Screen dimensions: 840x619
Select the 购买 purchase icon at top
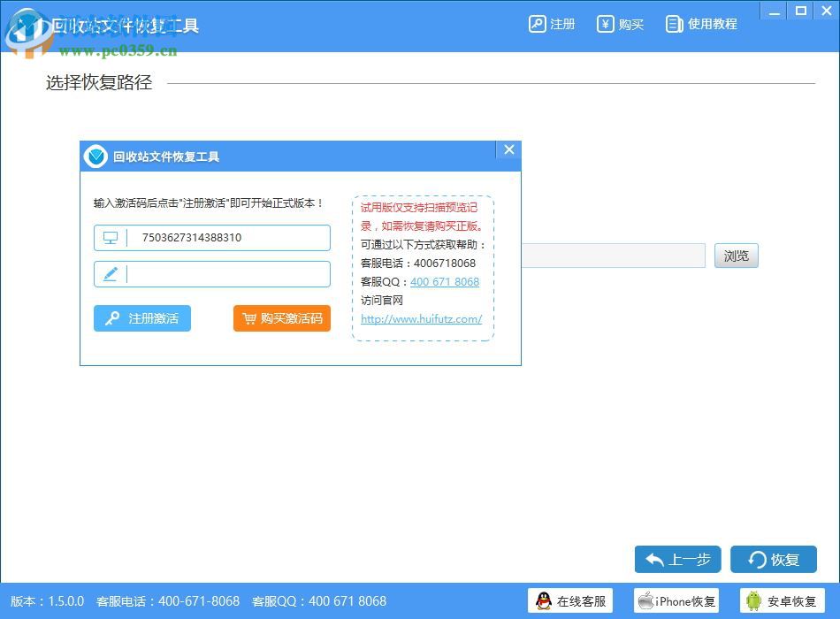[606, 24]
